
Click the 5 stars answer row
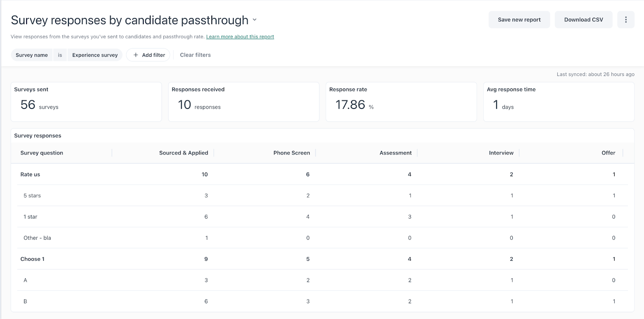click(32, 196)
